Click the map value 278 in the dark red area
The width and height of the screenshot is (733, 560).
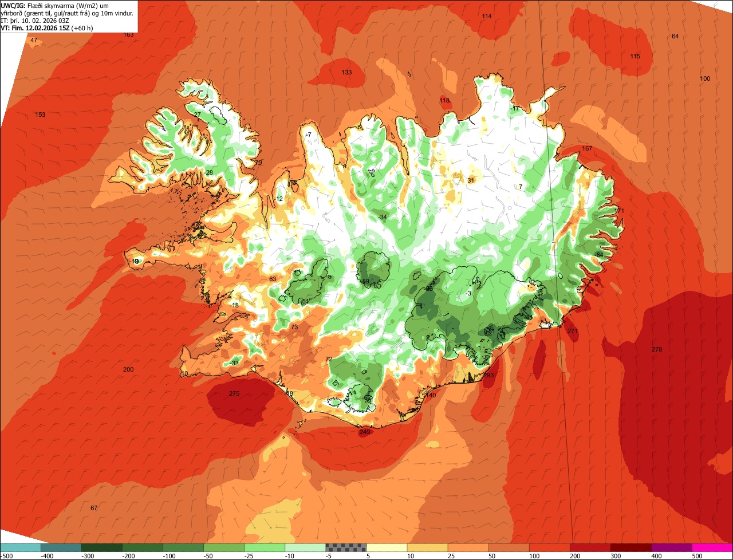[657, 349]
